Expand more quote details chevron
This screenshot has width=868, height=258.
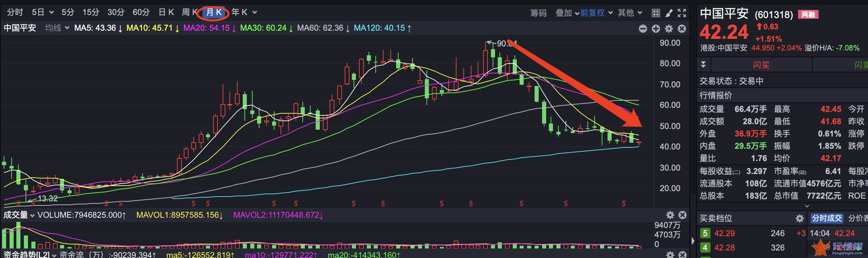pos(807,206)
